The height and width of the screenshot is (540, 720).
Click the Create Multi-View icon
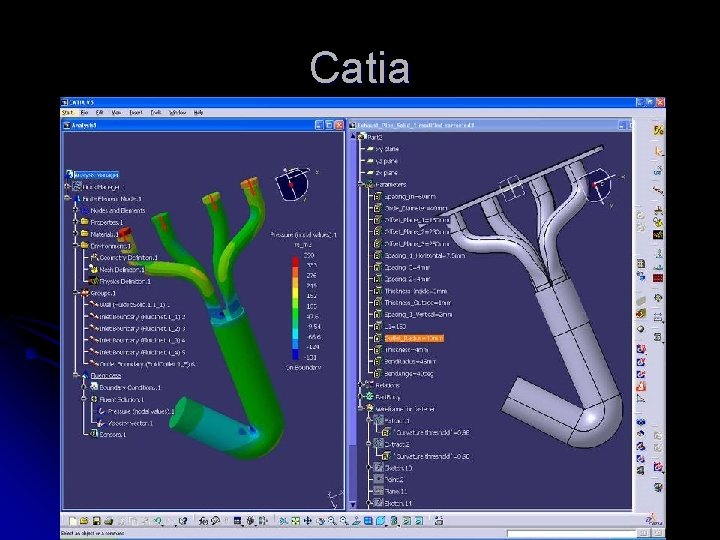(x=368, y=521)
